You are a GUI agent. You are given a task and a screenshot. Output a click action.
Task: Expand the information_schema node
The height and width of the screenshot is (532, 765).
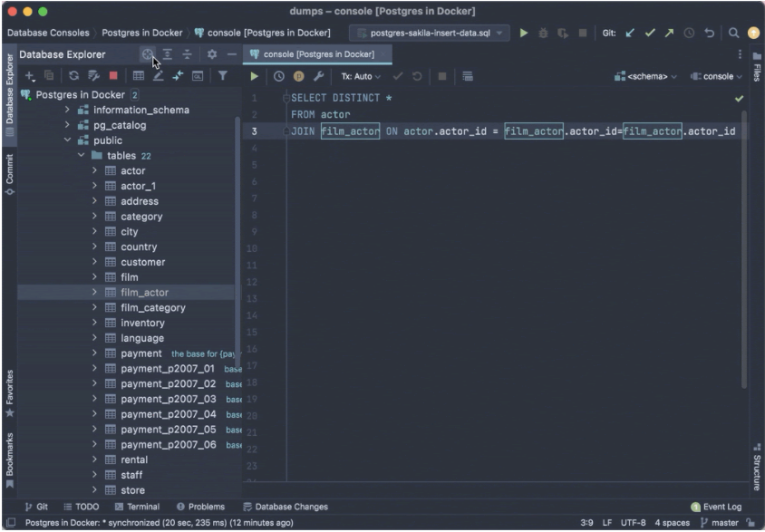tap(67, 110)
